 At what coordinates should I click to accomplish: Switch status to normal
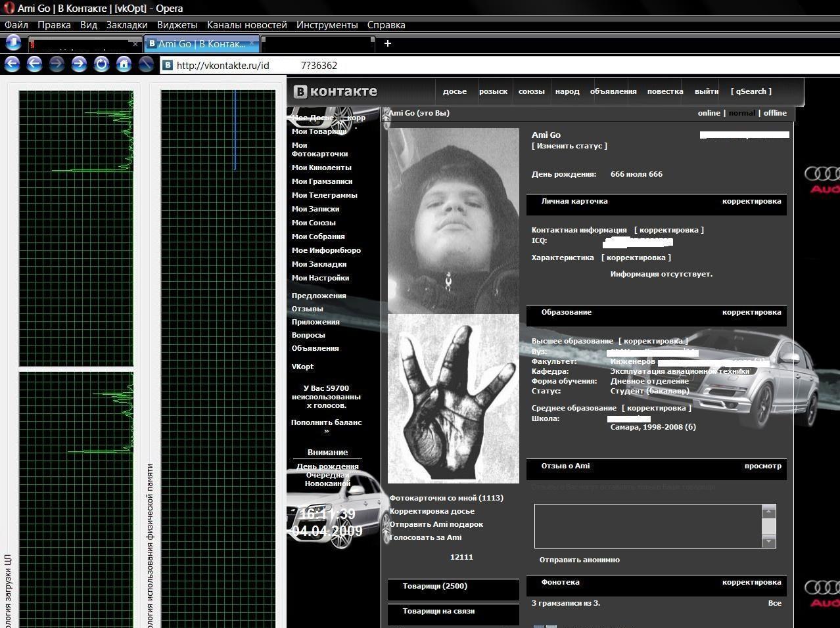[742, 113]
